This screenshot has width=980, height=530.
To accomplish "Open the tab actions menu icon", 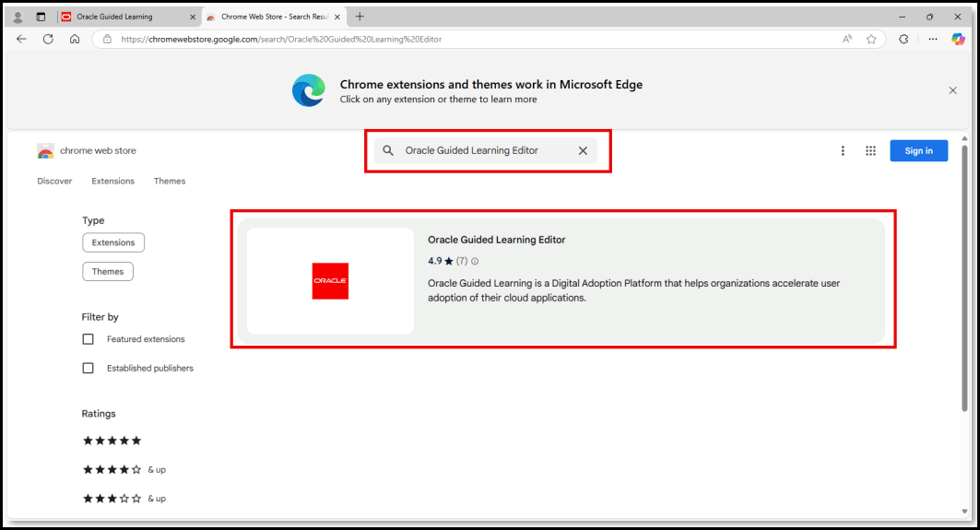I will tap(41, 17).
